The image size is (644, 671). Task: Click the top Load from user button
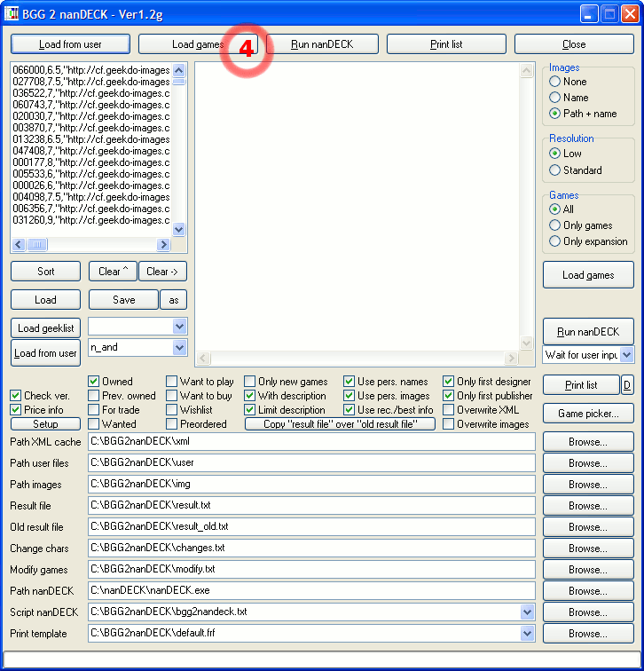click(70, 44)
